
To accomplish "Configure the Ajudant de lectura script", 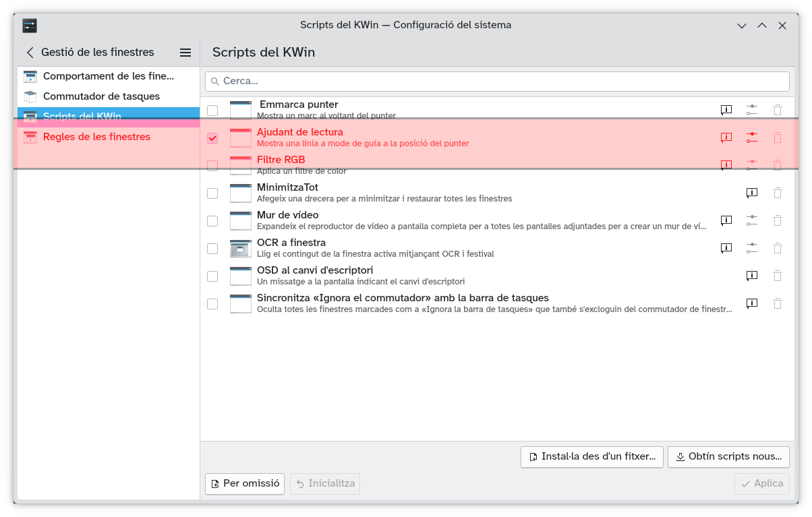I will point(752,138).
